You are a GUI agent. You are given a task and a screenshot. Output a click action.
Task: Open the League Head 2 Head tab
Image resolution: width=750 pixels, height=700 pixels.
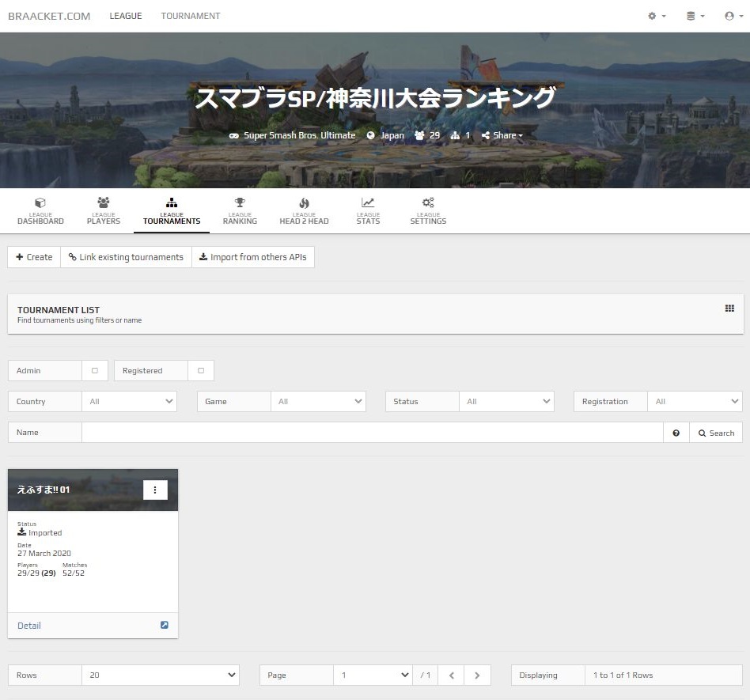pos(305,211)
